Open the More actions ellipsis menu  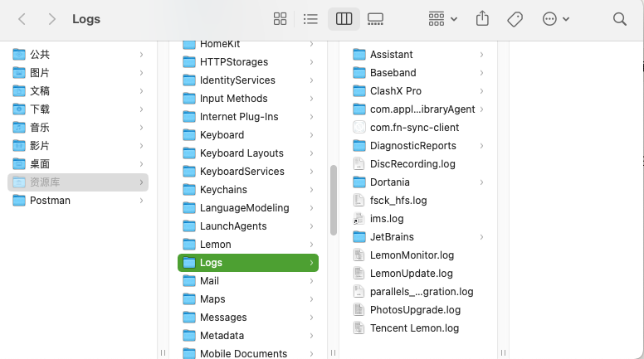(556, 19)
